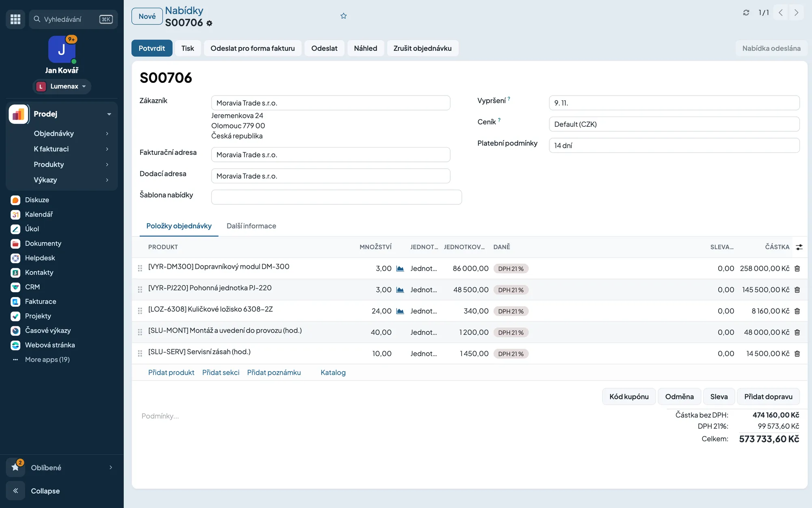
Task: Click the Potvrdit button
Action: click(152, 48)
